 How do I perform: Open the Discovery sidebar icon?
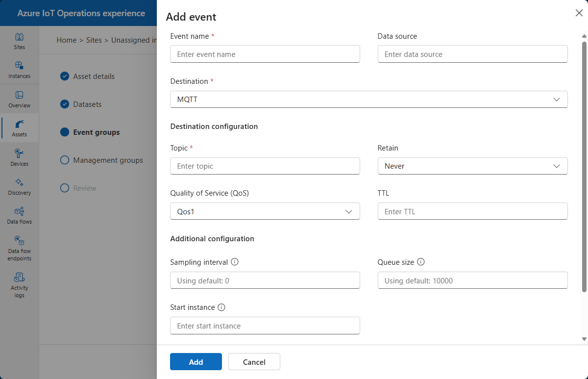pos(20,182)
